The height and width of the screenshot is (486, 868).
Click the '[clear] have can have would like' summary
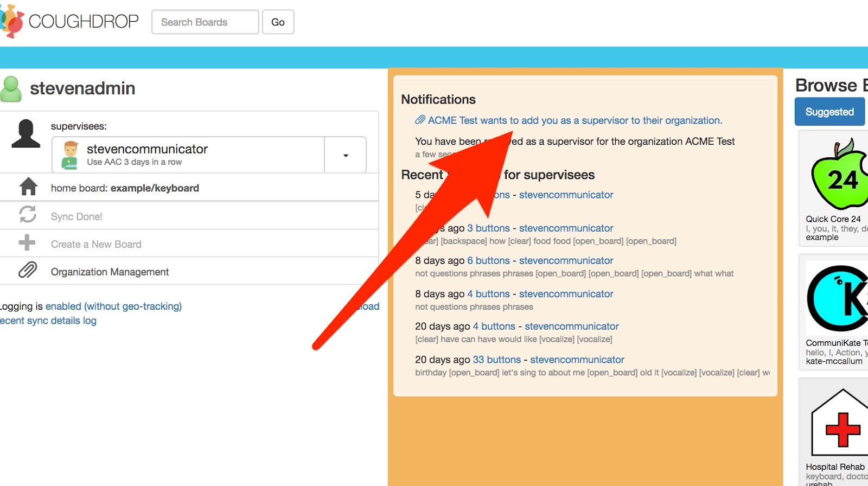pyautogui.click(x=514, y=340)
